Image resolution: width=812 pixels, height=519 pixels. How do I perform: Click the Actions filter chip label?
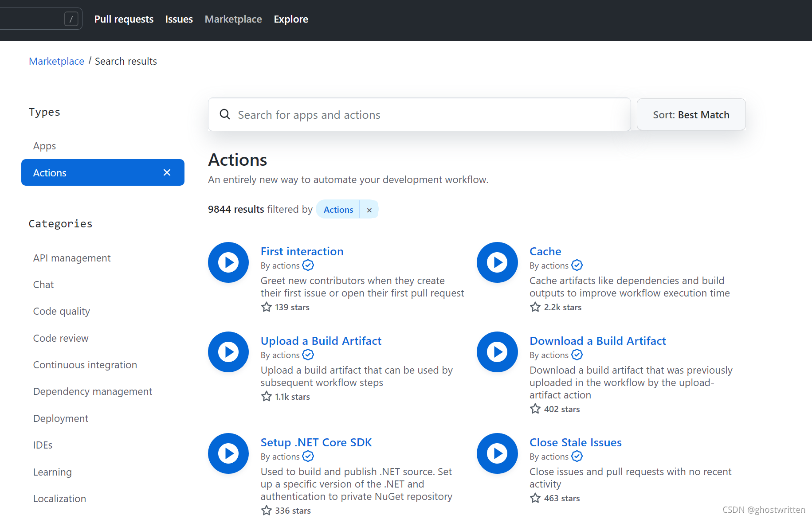tap(338, 210)
